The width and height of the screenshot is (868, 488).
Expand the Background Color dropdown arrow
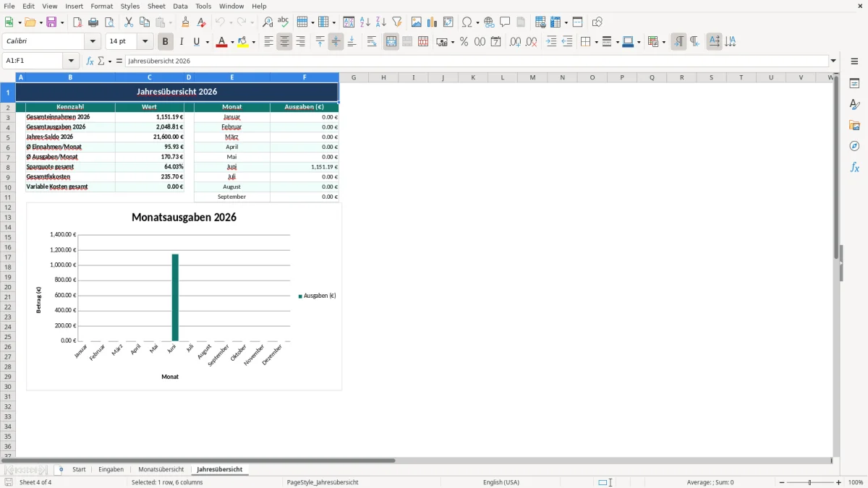253,42
